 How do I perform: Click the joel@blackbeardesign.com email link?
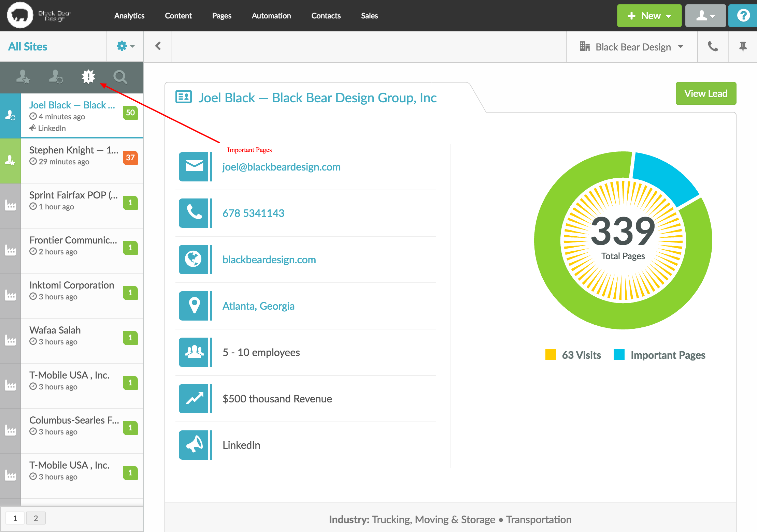281,167
